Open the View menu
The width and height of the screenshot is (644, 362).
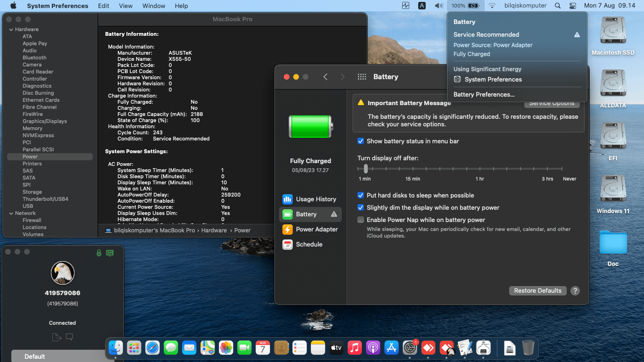coord(125,6)
